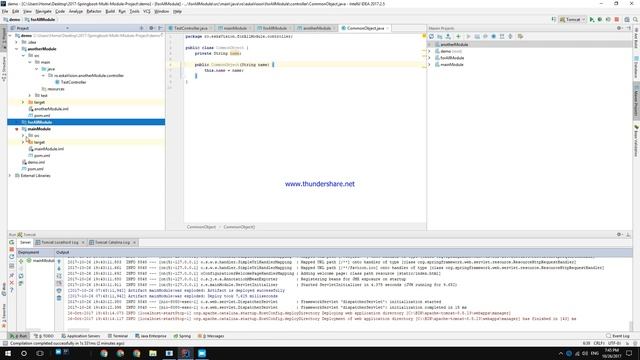The height and width of the screenshot is (360, 640).
Task: Open File Explorer from the taskbar
Action: point(153,353)
